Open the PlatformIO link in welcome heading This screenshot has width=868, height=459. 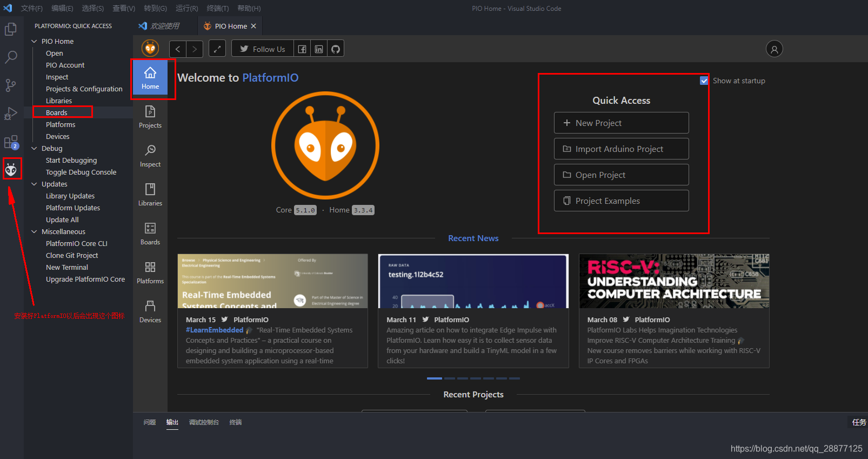tap(270, 78)
